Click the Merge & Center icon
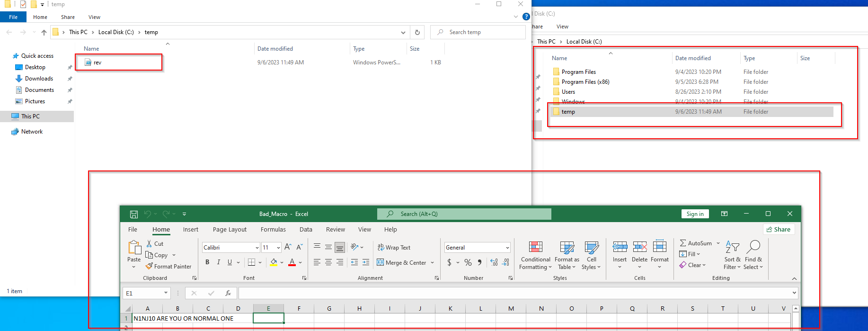Image resolution: width=868 pixels, height=331 pixels. point(381,262)
